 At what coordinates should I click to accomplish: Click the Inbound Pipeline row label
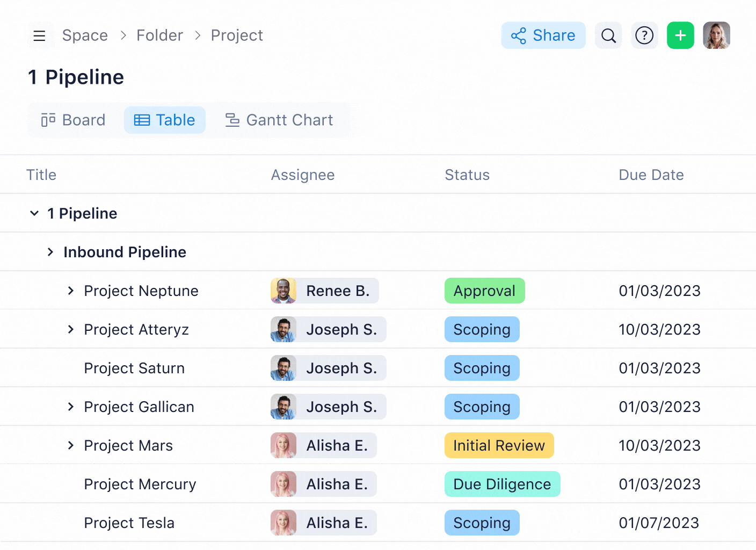click(125, 252)
